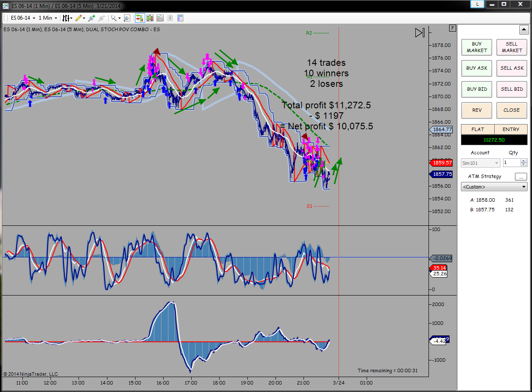Screen dimensions: 532x392
Task: Click the red 1859.57 price marker
Action: point(441,163)
